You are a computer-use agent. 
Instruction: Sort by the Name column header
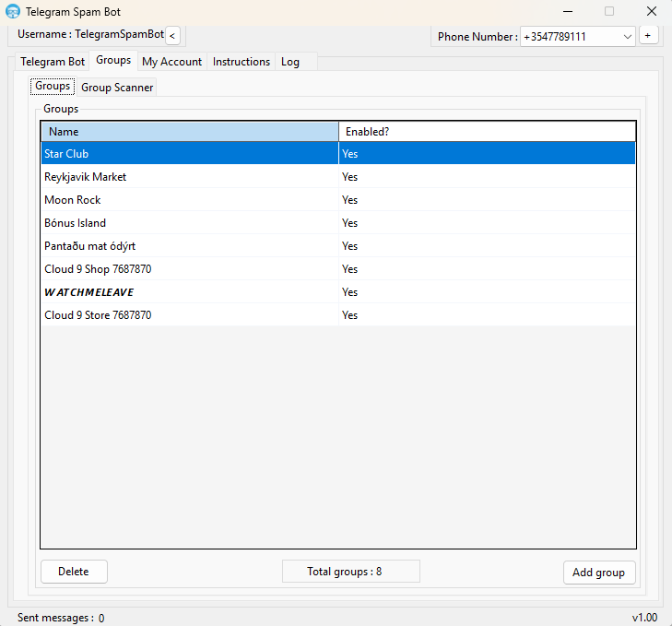[x=190, y=132]
